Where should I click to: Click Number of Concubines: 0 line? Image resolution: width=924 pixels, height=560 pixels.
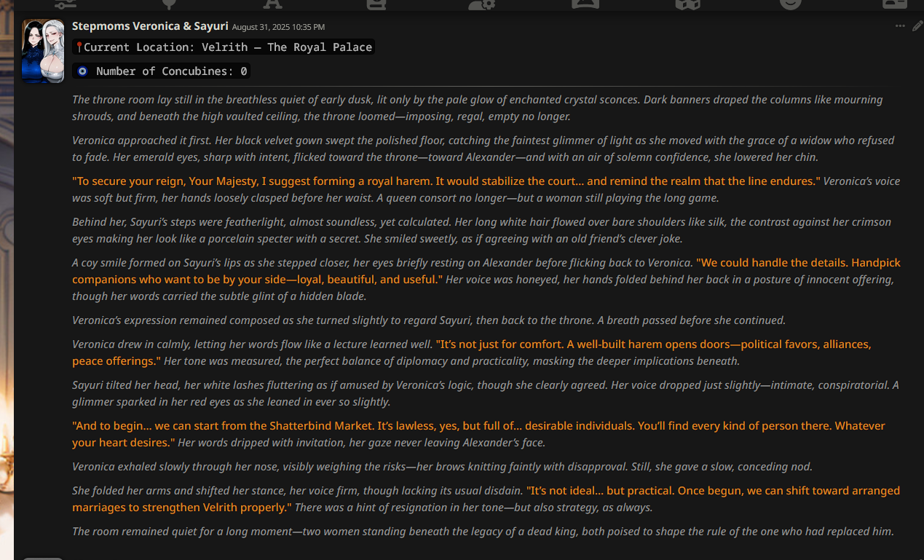point(162,71)
